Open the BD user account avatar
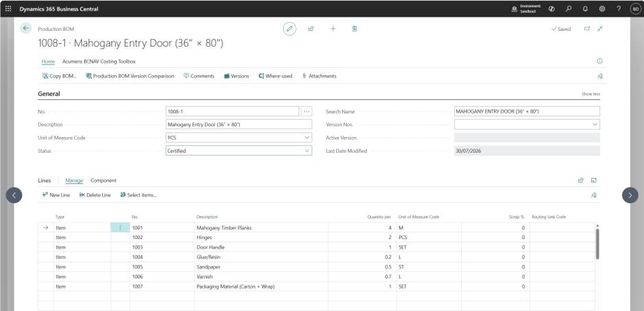Screen dimensions: 644x311 pos(635,9)
